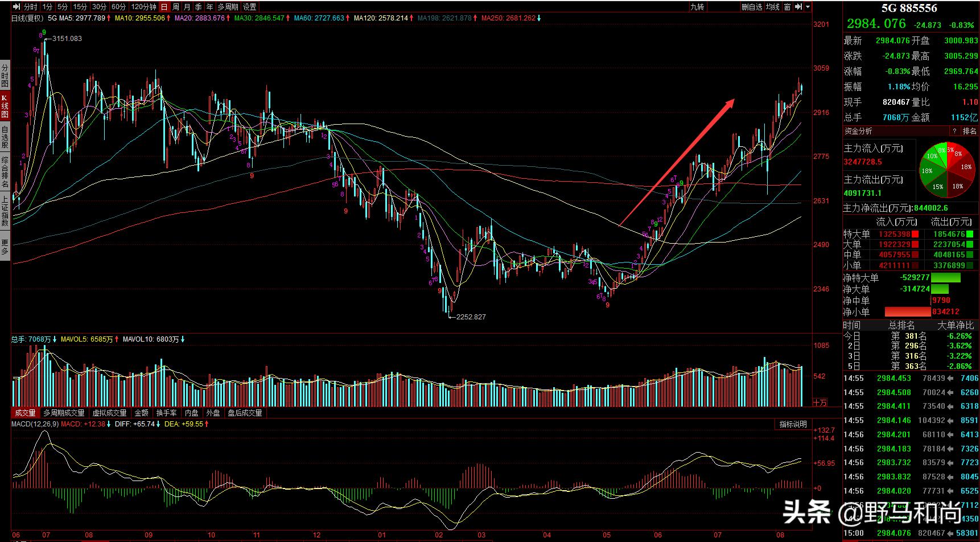Switch to 分时 time-sharing period
This screenshot has height=542, width=980.
click(31, 7)
